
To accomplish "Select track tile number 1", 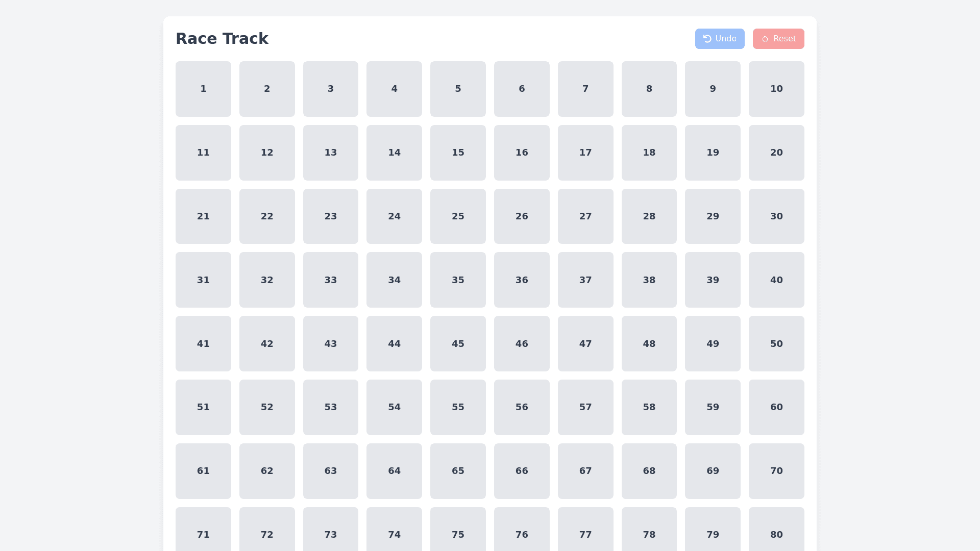I will tap(203, 89).
